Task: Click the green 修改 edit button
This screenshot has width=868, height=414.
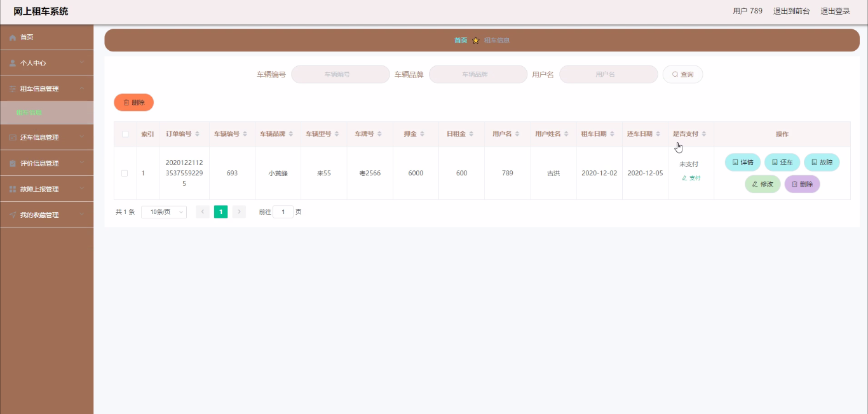Action: (763, 184)
